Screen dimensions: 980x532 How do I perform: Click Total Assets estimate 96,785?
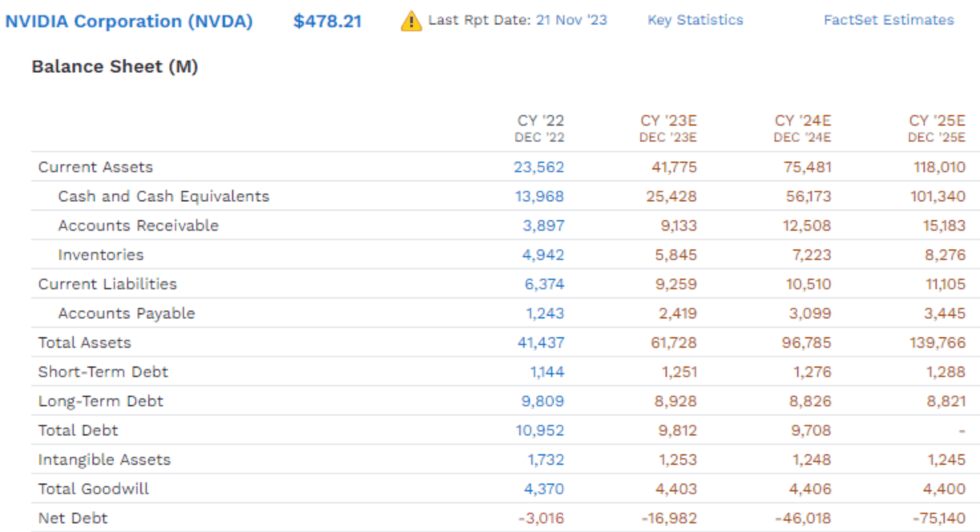[x=807, y=342]
